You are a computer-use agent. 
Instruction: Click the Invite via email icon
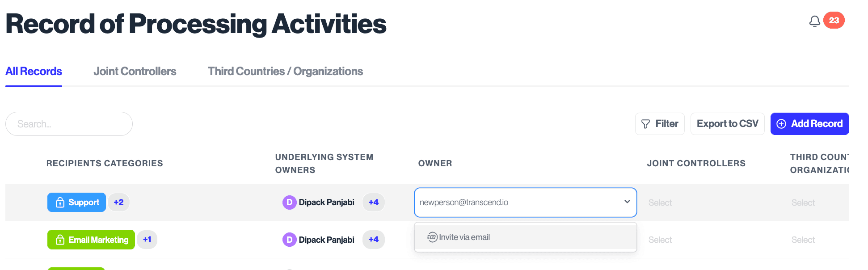click(432, 237)
